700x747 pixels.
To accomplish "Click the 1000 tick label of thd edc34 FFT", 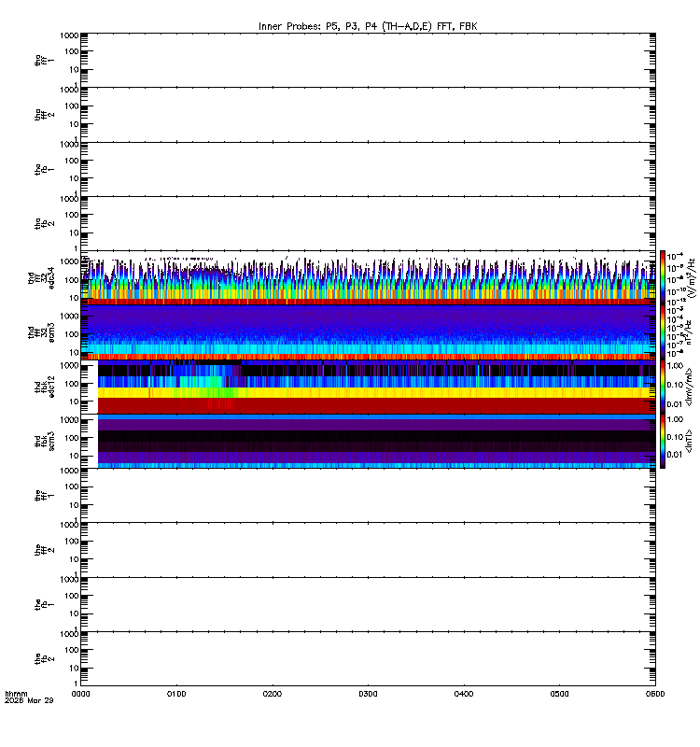I will coord(69,261).
